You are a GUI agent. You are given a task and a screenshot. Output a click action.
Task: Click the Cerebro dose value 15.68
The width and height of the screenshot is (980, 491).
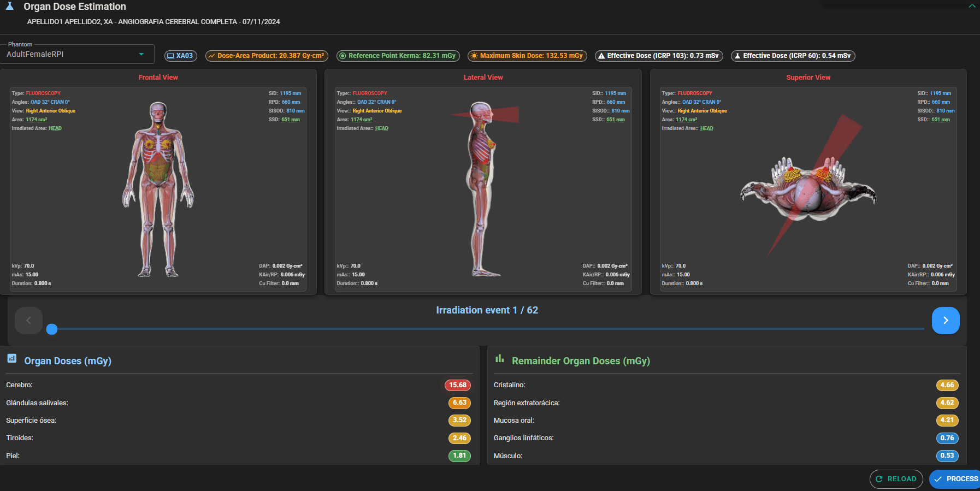click(x=458, y=385)
